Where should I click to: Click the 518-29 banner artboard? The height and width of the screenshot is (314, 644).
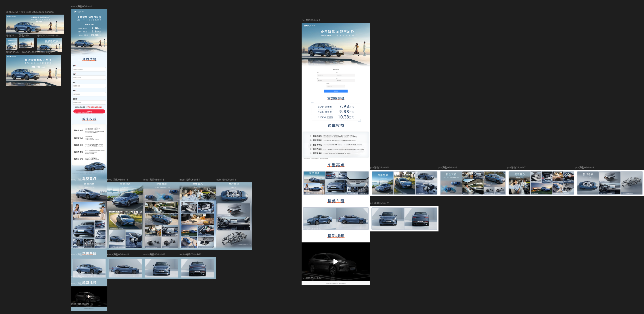tap(49, 45)
